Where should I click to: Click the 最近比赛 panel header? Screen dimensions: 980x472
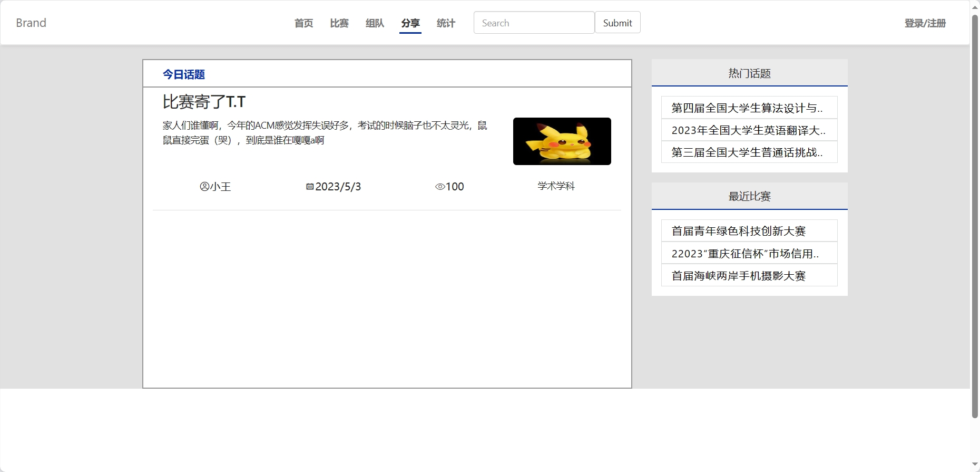click(750, 196)
